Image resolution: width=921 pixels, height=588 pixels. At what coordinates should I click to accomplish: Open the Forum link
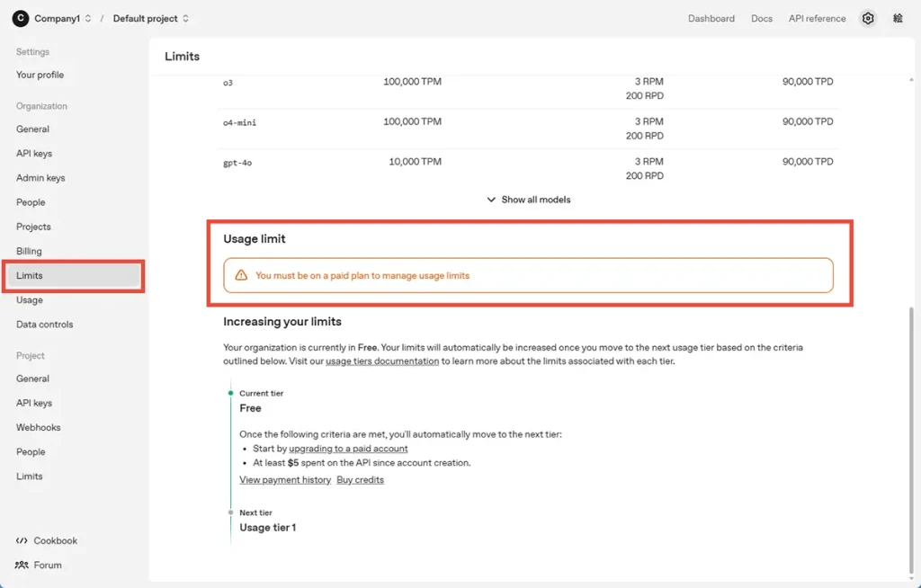coord(48,566)
